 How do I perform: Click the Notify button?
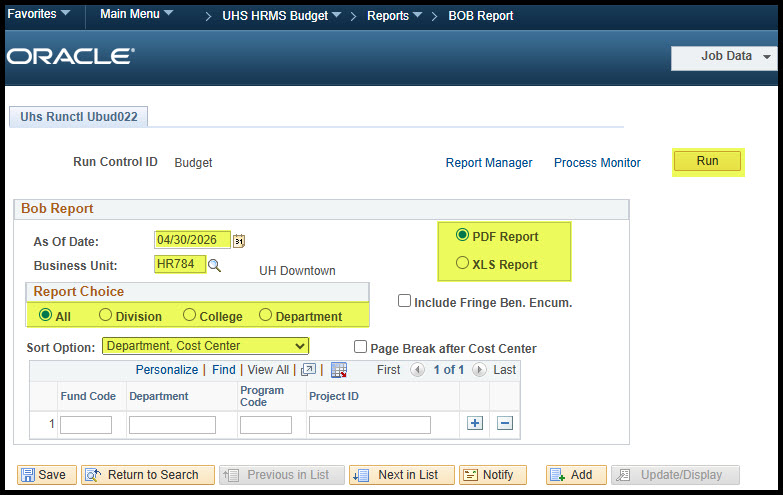pos(493,475)
